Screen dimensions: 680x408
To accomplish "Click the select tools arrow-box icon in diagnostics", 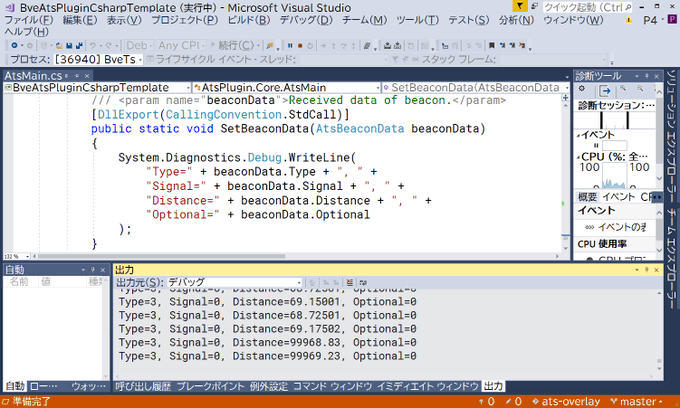I will [x=605, y=91].
